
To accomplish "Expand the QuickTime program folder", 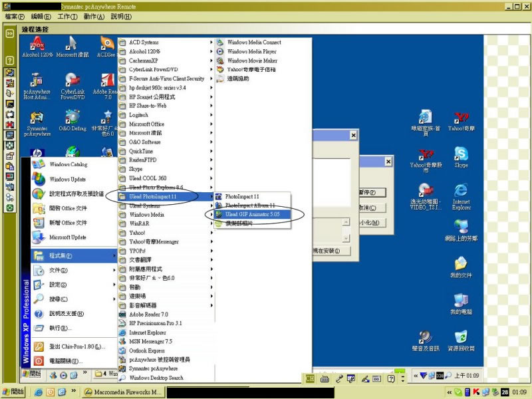I will (166, 152).
